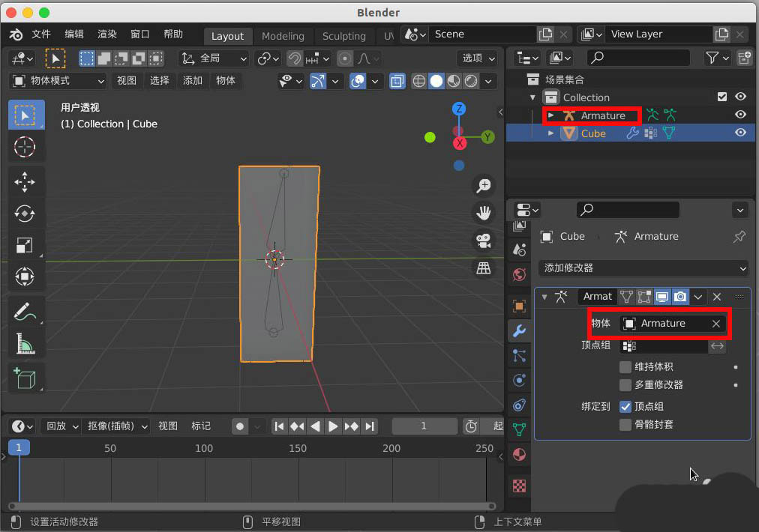Toggle modifier show in viewport button
Screen dimensions: 759x532
click(661, 297)
